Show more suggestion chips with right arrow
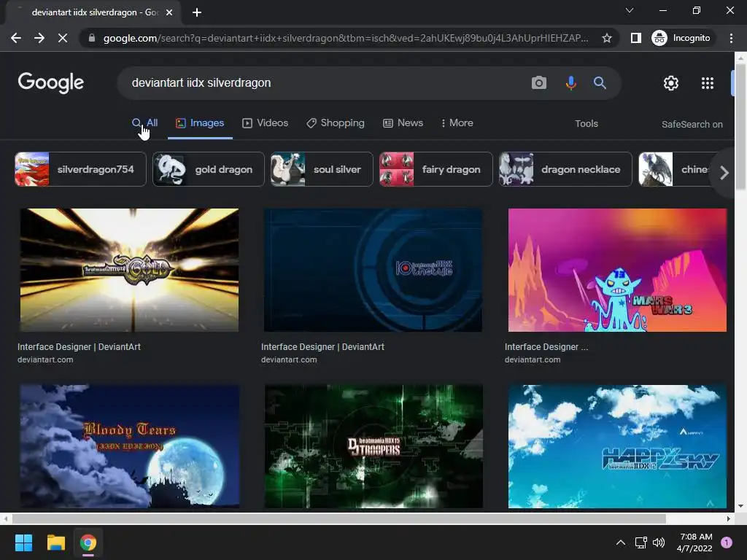Screen dimensions: 747x560 (x=724, y=172)
